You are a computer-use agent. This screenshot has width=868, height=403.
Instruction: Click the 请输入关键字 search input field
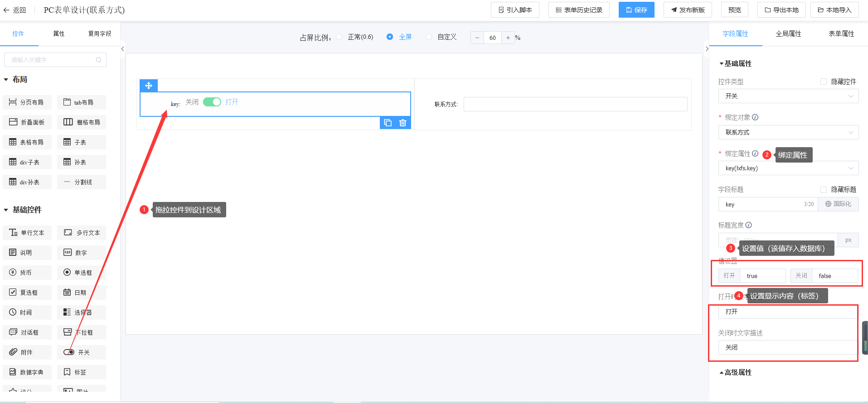tap(52, 60)
